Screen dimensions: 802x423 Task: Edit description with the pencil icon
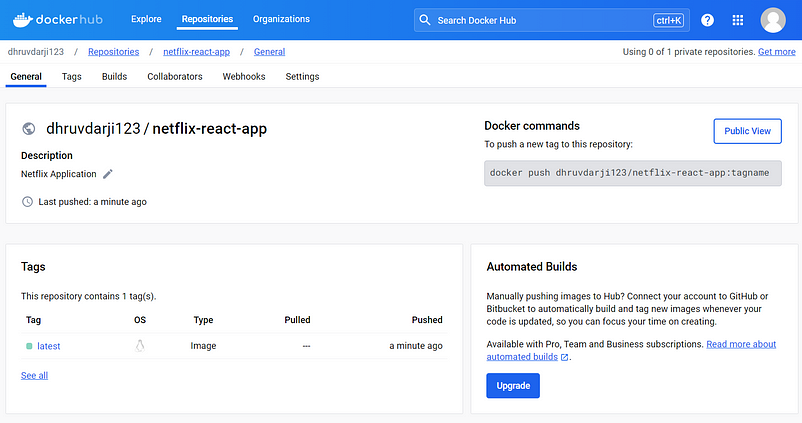(107, 174)
